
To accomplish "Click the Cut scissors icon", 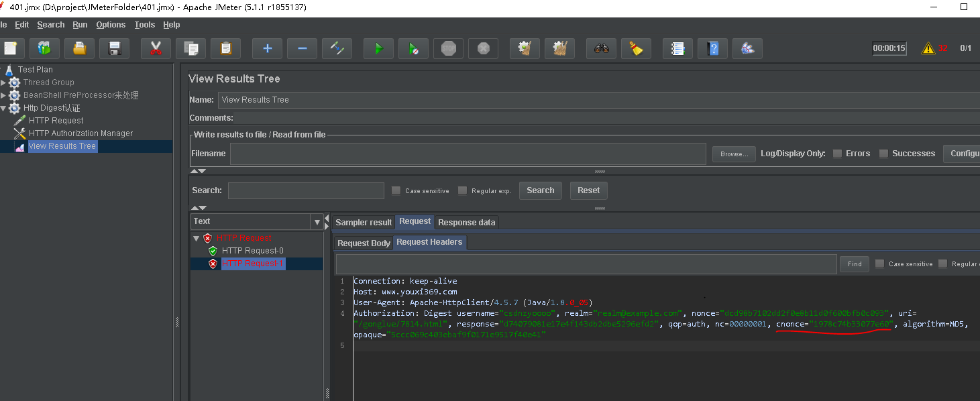I will point(156,48).
